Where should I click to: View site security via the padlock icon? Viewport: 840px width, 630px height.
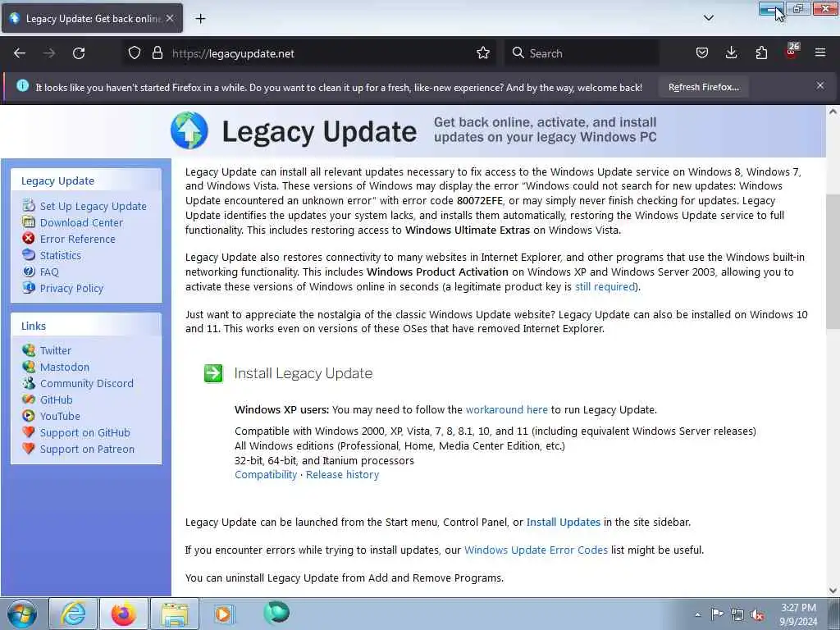click(157, 53)
